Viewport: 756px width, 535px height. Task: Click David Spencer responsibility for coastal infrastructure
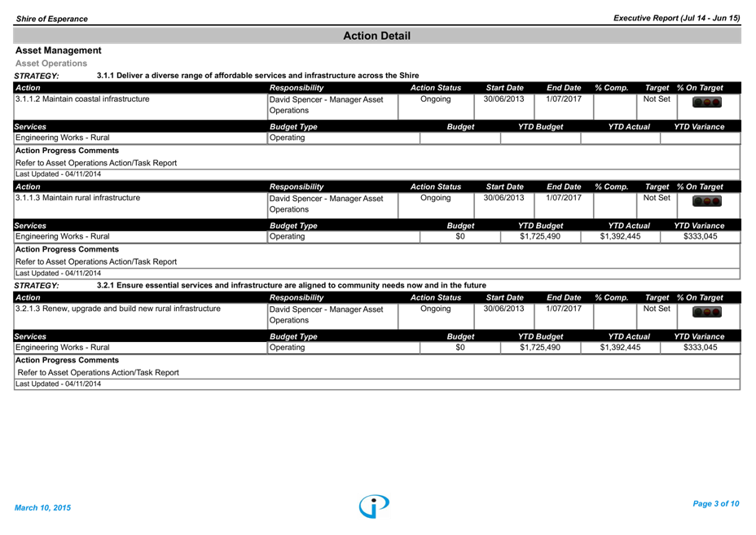(x=326, y=104)
